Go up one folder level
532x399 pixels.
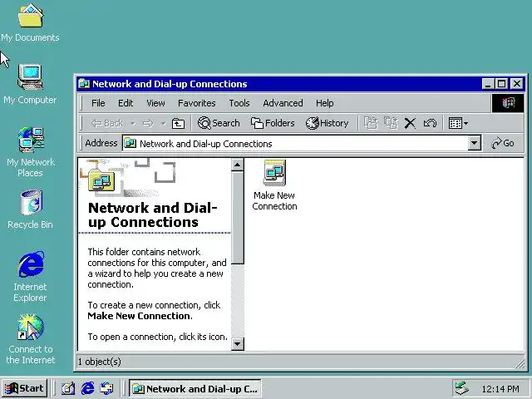(x=178, y=123)
